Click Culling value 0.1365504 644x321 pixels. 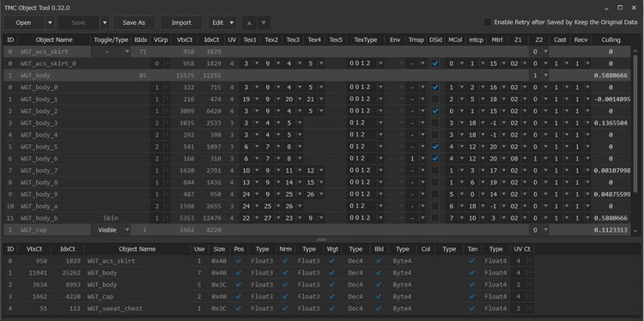point(611,123)
